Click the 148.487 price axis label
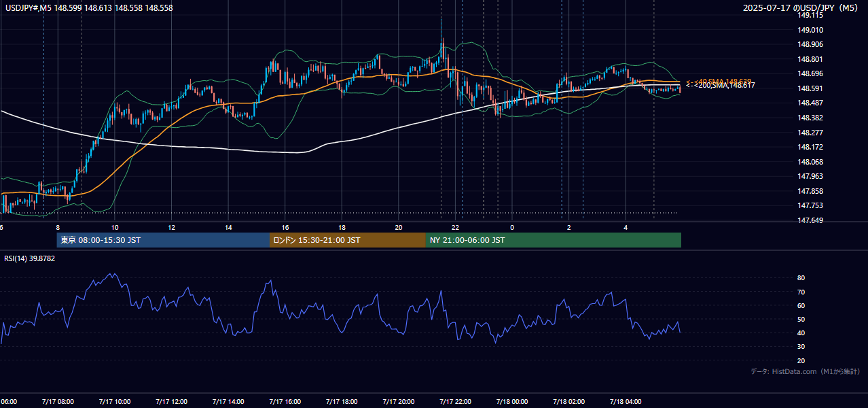This screenshot has width=868, height=408. (810, 103)
